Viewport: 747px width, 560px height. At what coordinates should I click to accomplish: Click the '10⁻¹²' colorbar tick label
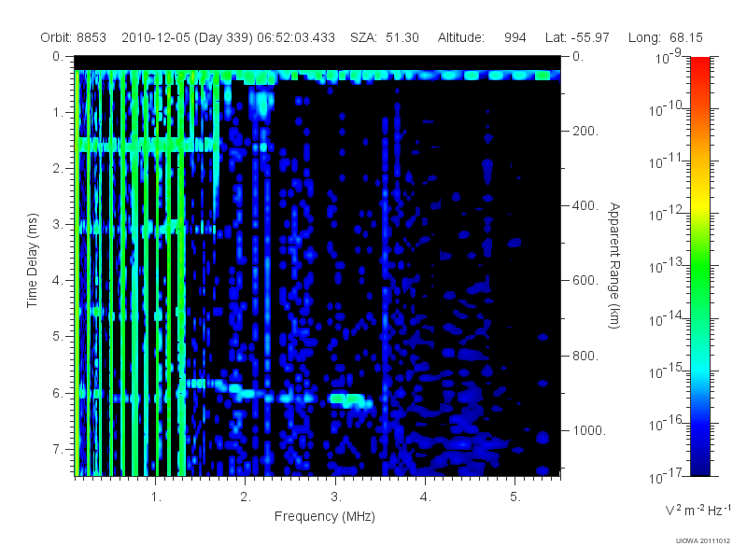click(667, 215)
